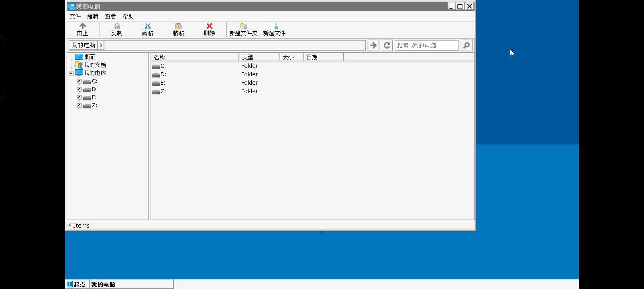
Task: Expand the E: drive in sidebar tree
Action: (79, 98)
